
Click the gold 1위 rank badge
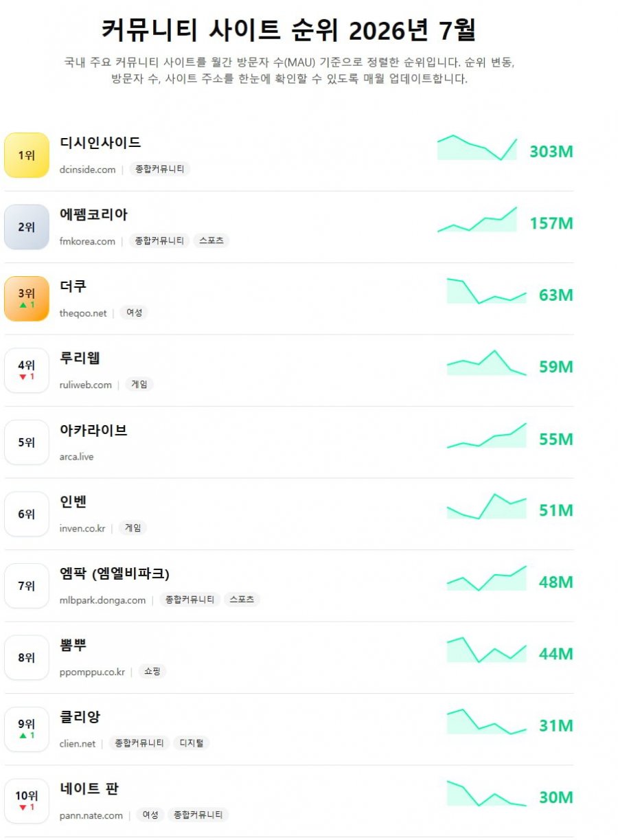tap(27, 155)
